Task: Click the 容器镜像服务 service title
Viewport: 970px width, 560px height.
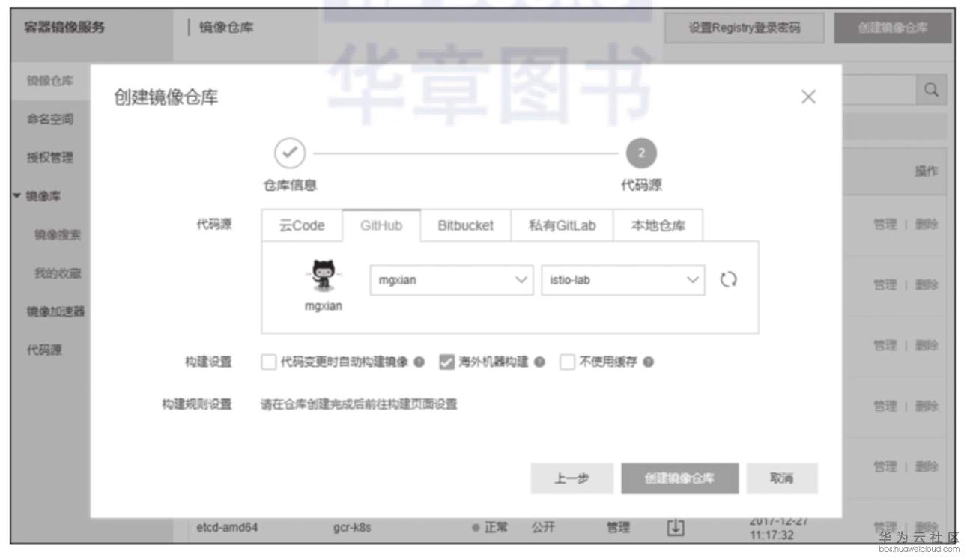Action: pos(64,28)
